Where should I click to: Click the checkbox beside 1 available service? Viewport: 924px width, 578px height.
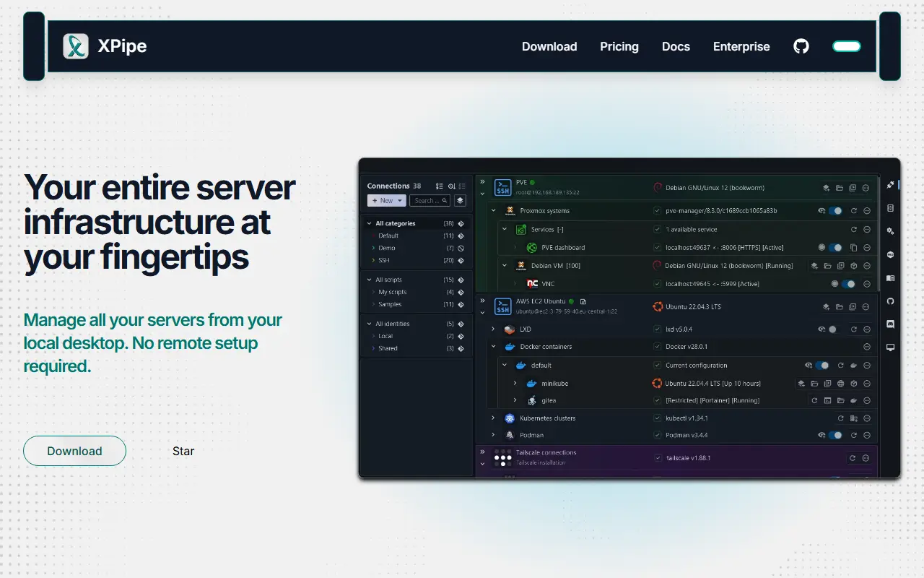pos(657,229)
